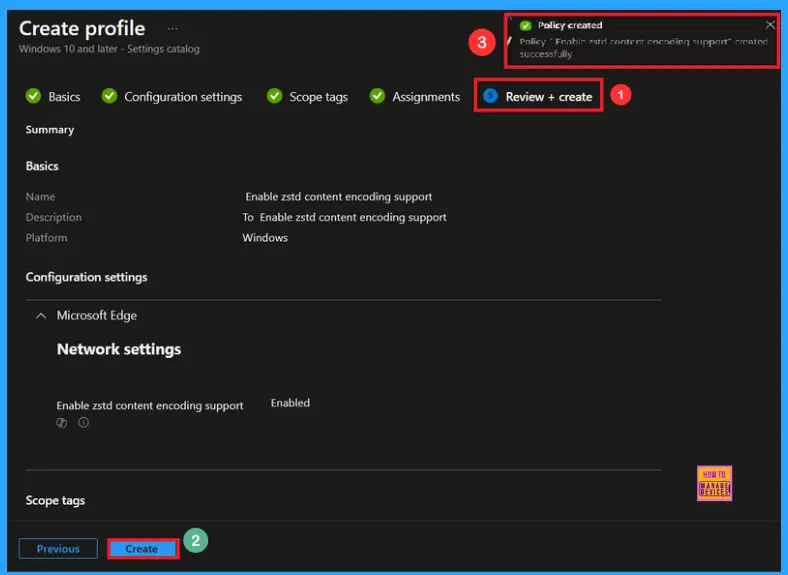The image size is (788, 575).
Task: Click the Previous button
Action: coord(58,549)
